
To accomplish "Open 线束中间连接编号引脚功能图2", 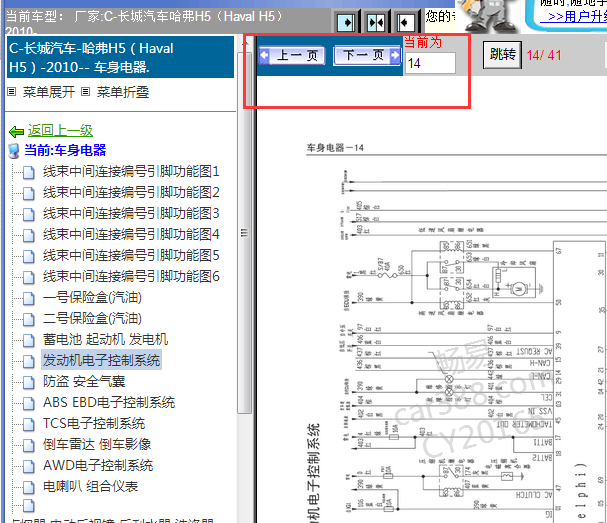I will (x=131, y=192).
